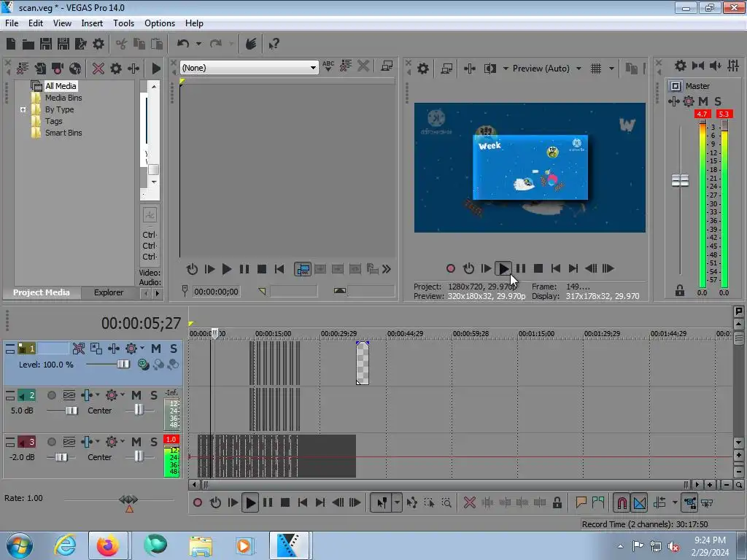Toggle split screen view in preview
Image resolution: width=747 pixels, height=560 pixels.
coord(489,69)
